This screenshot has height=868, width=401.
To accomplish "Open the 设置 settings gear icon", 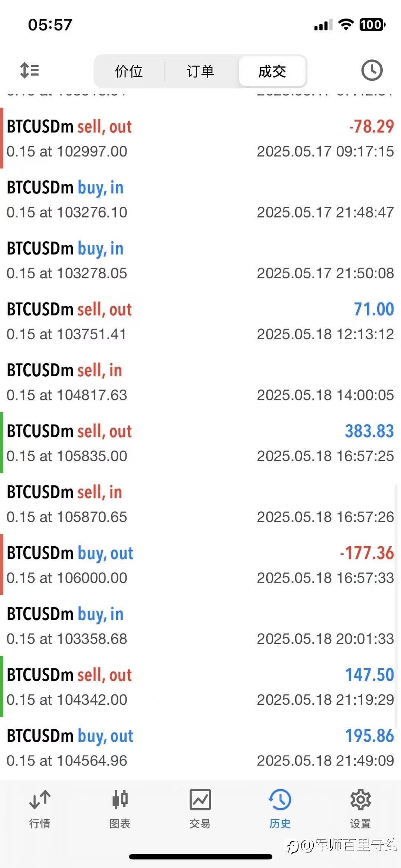I will point(360,800).
